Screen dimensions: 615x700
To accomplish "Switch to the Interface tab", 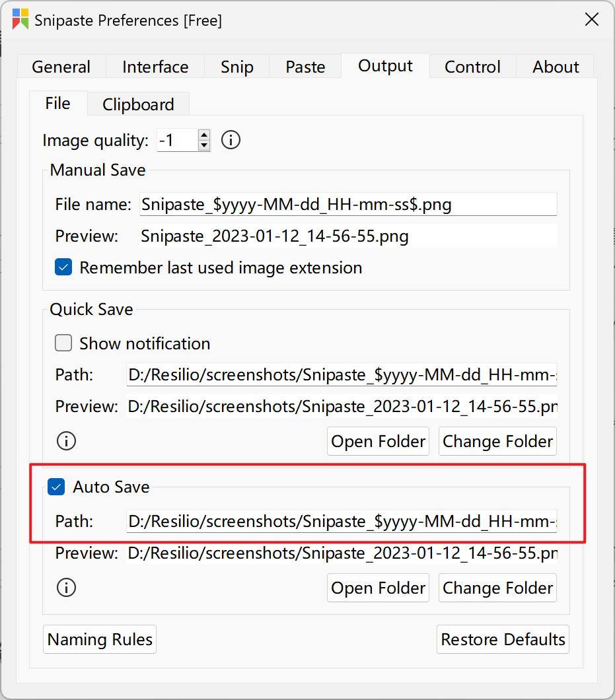I will 155,67.
